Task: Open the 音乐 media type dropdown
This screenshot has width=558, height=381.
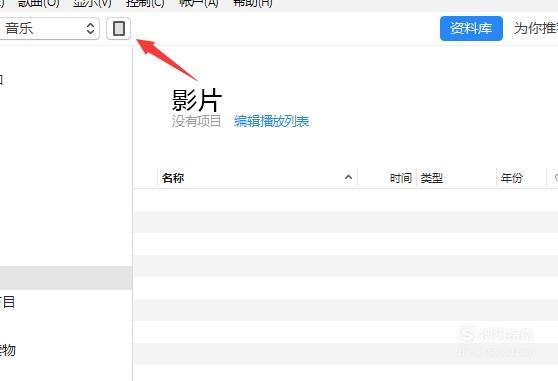Action: pos(49,28)
